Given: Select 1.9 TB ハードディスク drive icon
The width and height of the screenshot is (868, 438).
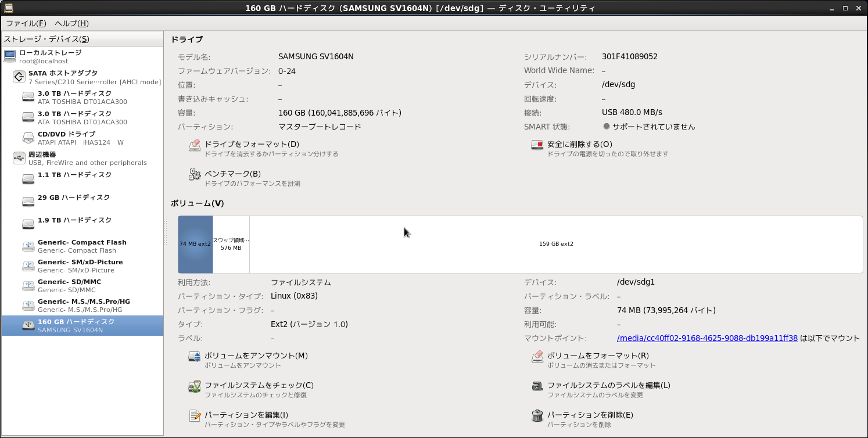Looking at the screenshot, I should [x=28, y=224].
